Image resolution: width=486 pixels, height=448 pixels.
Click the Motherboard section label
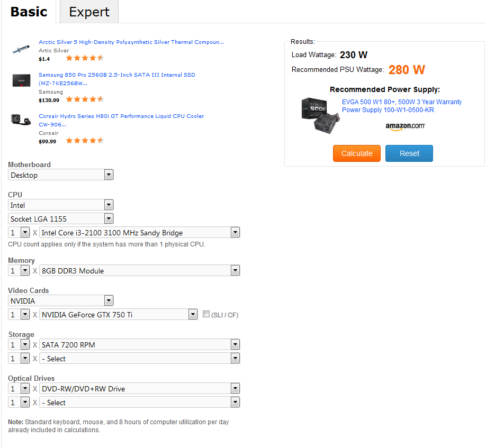(x=30, y=164)
